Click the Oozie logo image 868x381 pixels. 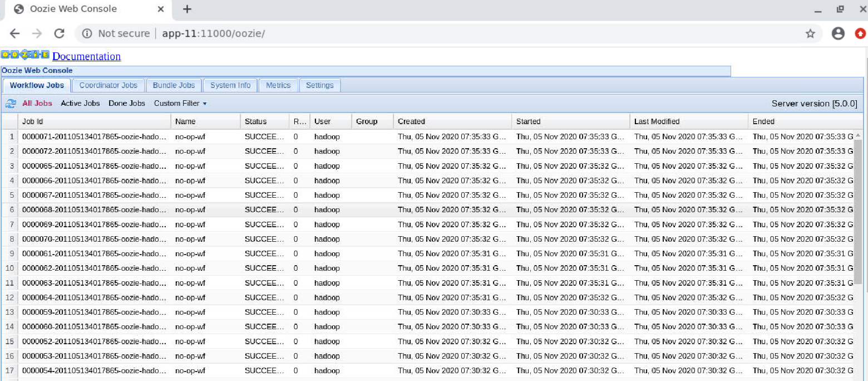tap(26, 55)
